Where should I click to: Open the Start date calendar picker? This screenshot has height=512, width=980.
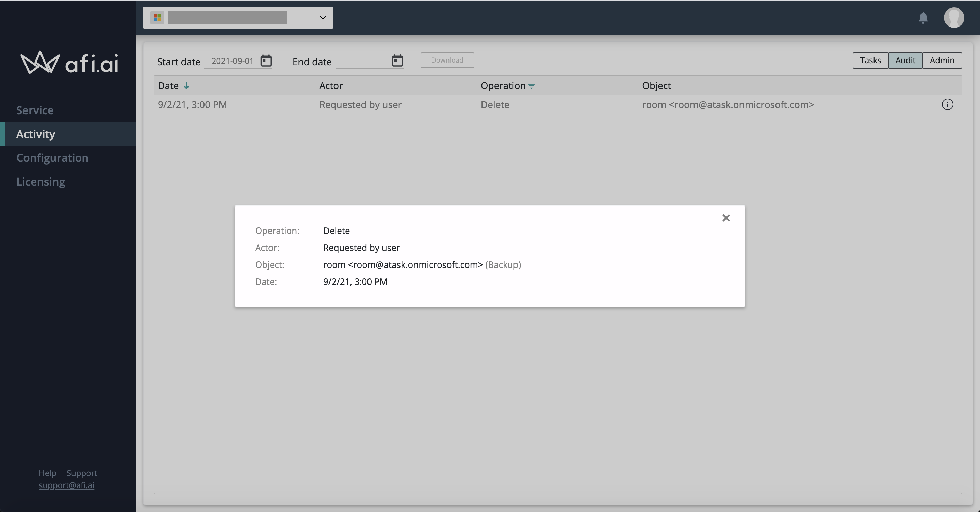click(266, 61)
